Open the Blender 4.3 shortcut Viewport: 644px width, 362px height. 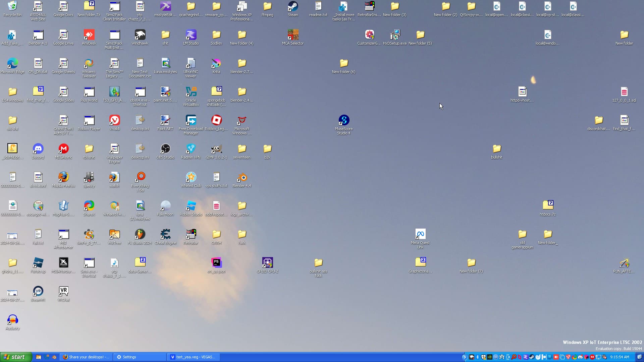[x=38, y=38]
